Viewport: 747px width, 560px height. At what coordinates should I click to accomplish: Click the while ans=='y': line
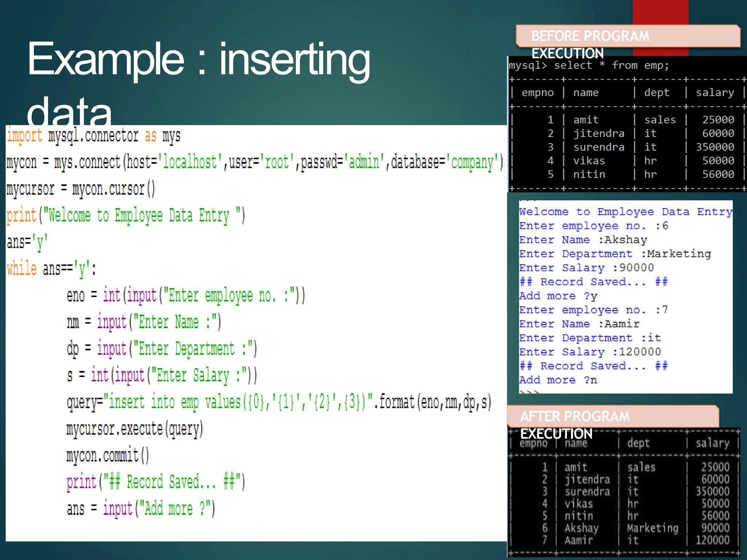(51, 269)
